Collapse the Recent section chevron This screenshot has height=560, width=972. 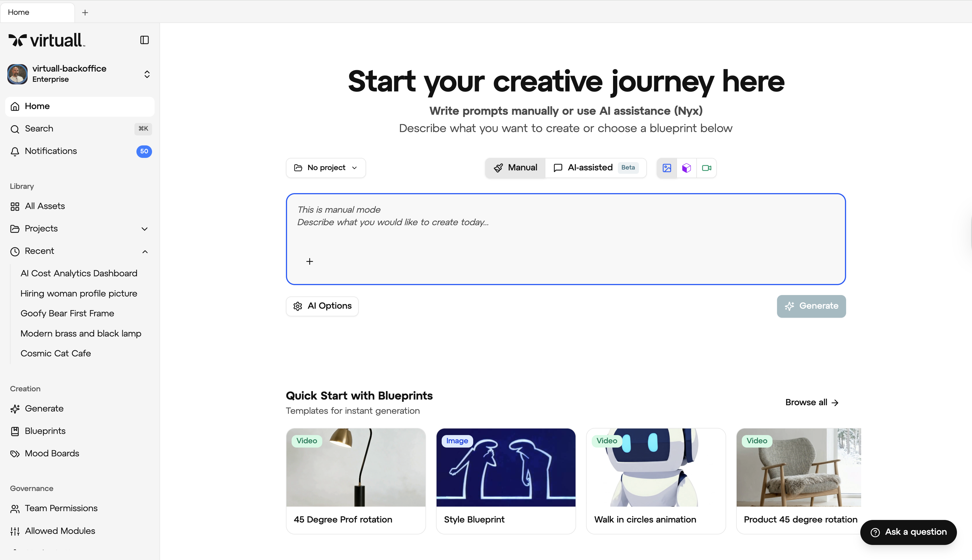(145, 252)
